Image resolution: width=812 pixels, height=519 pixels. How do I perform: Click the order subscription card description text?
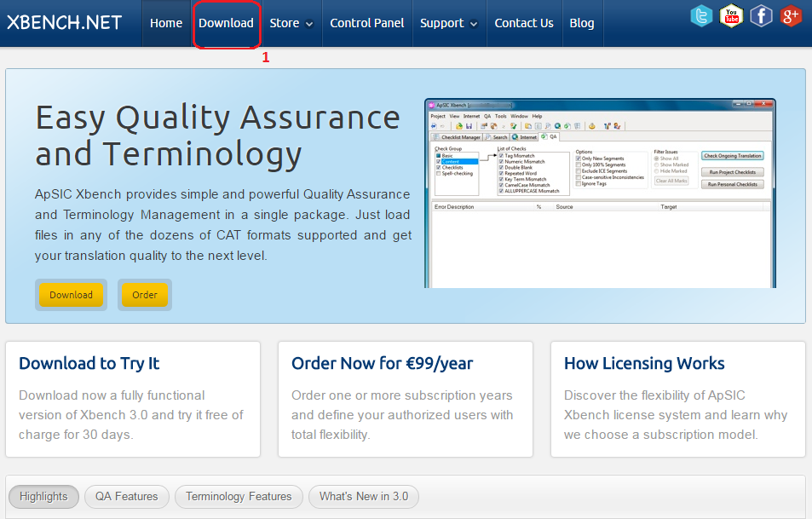(402, 415)
